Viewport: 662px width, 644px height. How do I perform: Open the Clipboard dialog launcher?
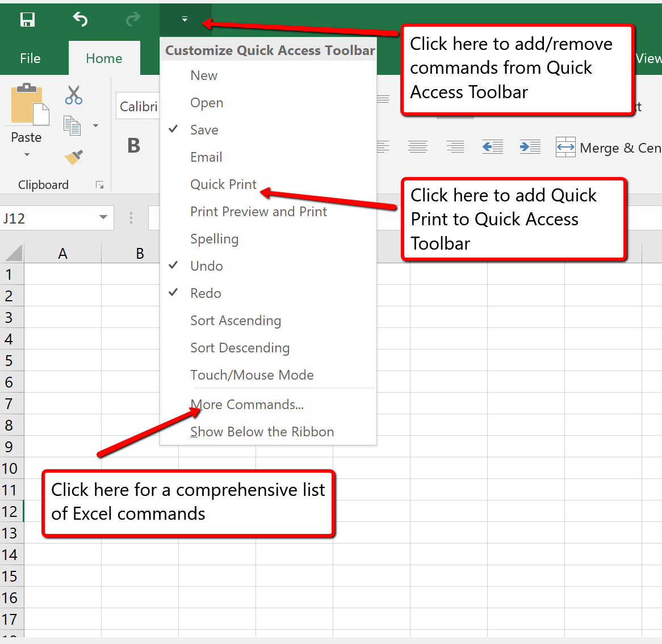(x=100, y=184)
